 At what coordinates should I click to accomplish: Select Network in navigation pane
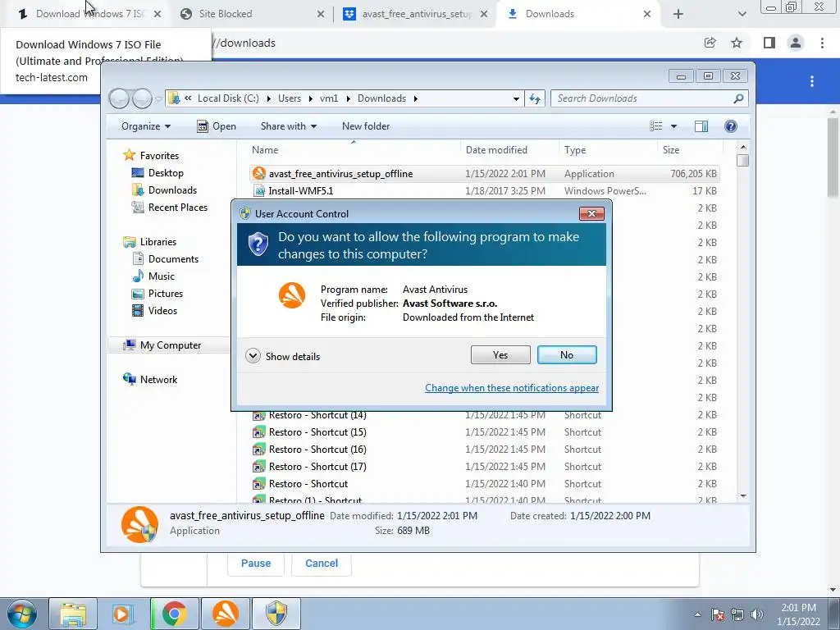(x=158, y=379)
